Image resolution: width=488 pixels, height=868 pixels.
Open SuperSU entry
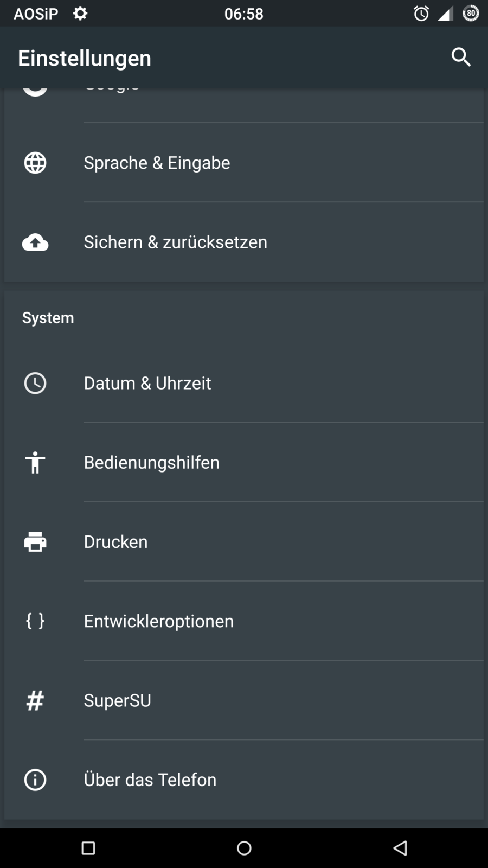coord(118,700)
